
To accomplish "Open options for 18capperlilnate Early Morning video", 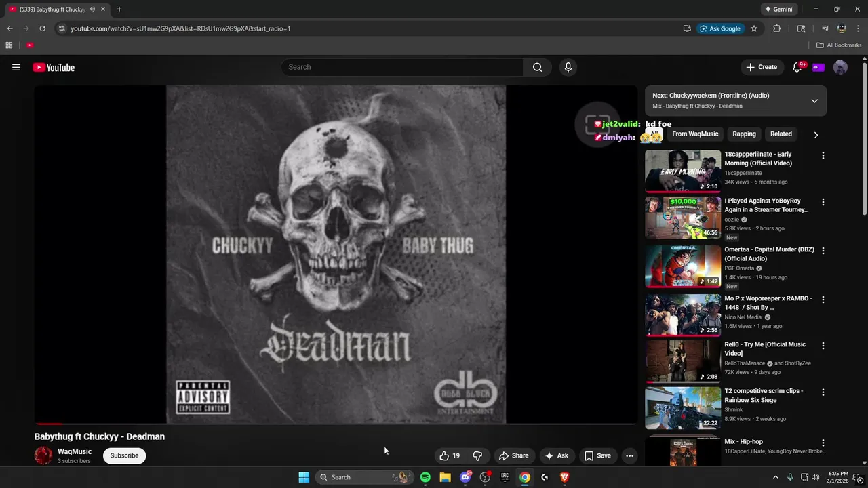I will tap(823, 155).
